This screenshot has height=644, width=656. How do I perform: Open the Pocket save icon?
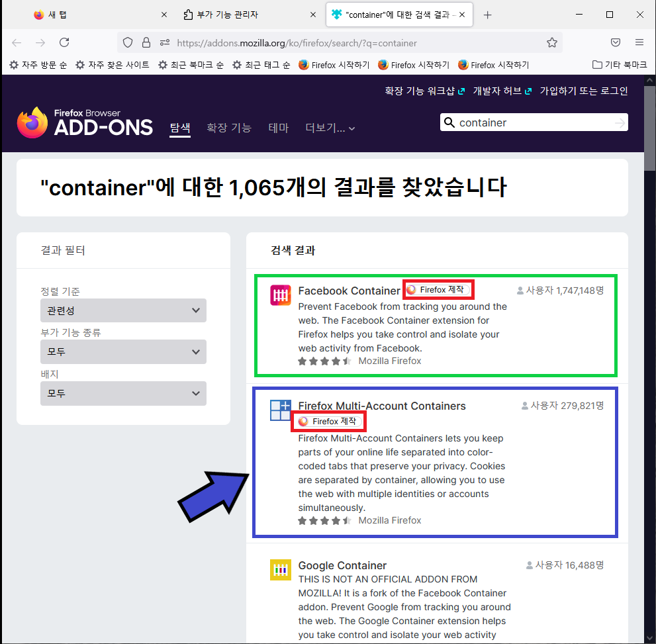[x=616, y=42]
